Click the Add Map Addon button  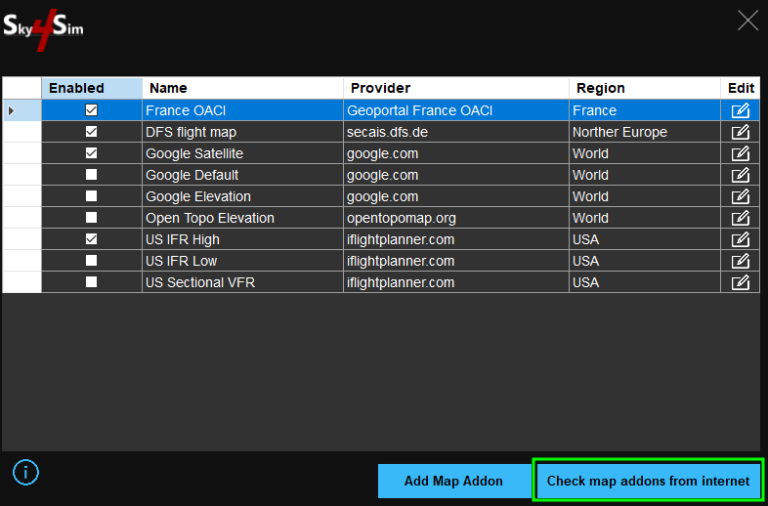point(454,481)
